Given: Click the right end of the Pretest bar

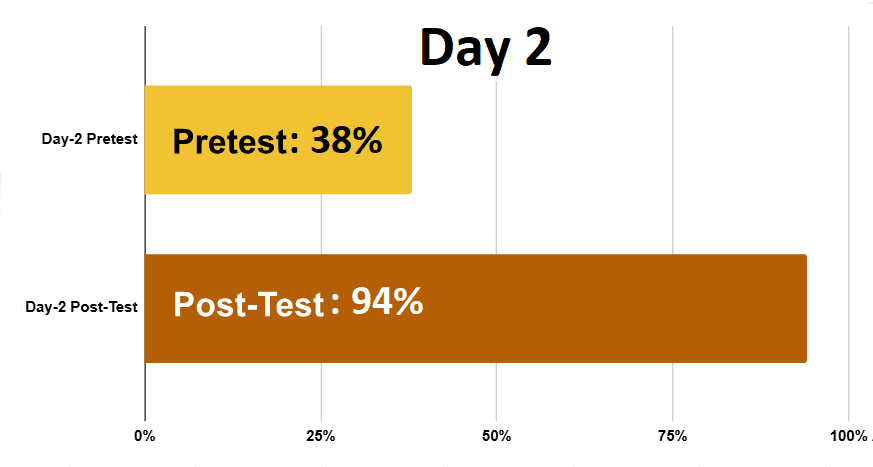Looking at the screenshot, I should click(409, 140).
